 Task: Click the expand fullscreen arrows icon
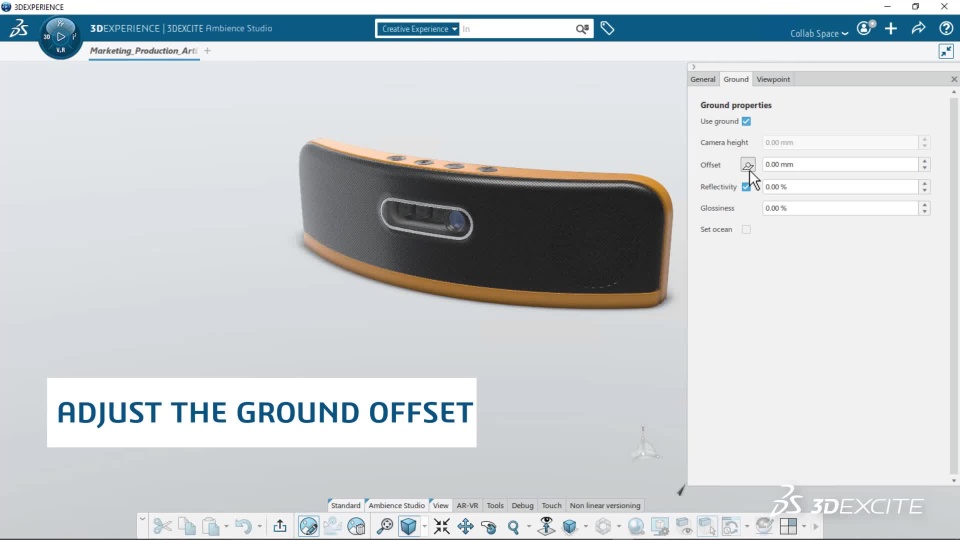(946, 51)
